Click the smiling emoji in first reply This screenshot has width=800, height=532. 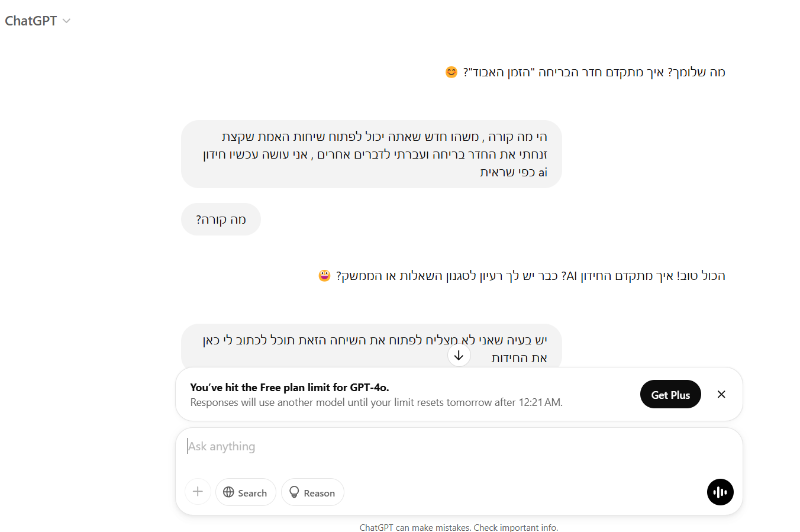(451, 72)
